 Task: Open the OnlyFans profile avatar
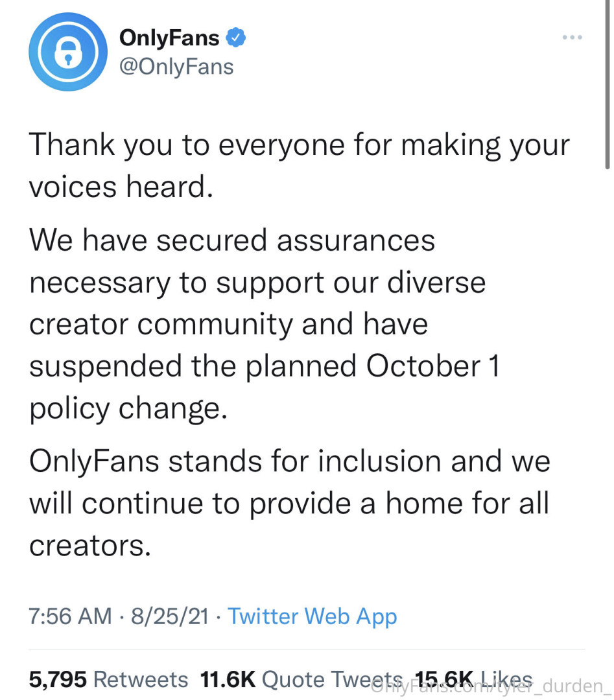67,52
